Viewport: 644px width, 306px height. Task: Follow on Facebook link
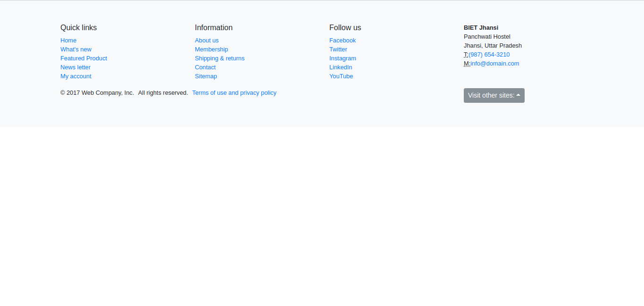[x=343, y=41]
